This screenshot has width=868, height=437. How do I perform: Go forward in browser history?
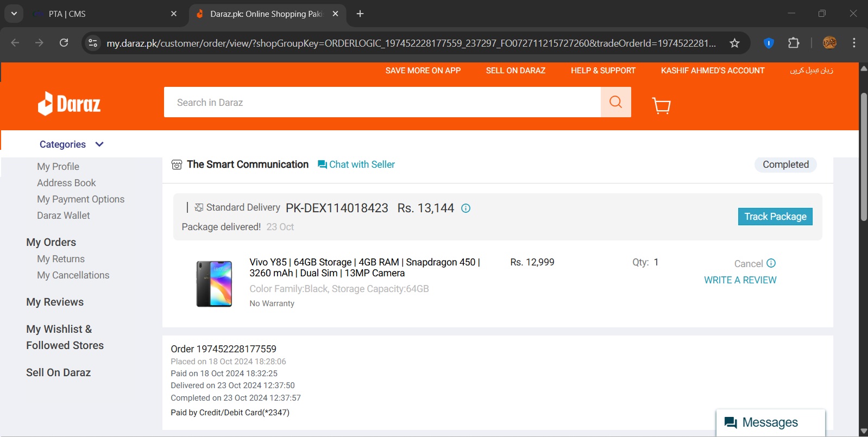(39, 43)
